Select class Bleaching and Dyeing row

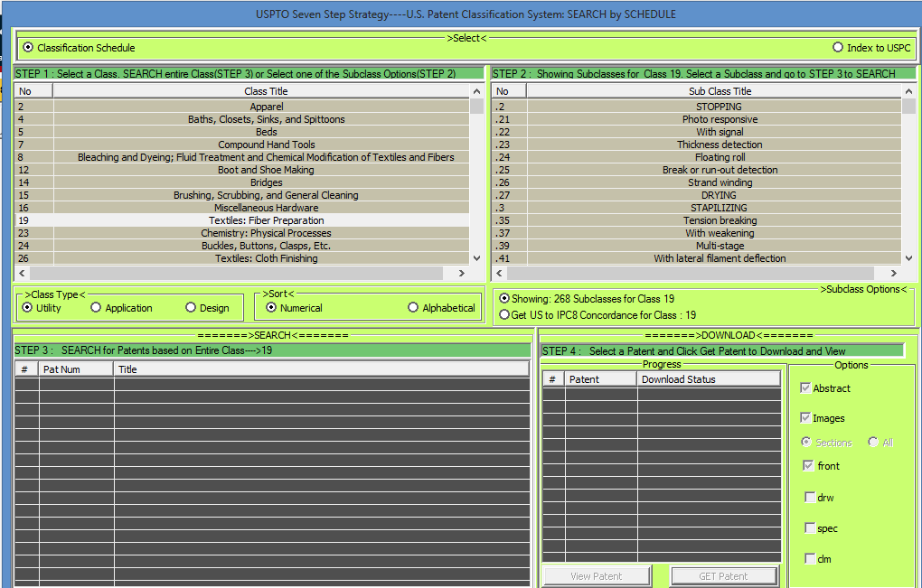coord(242,157)
